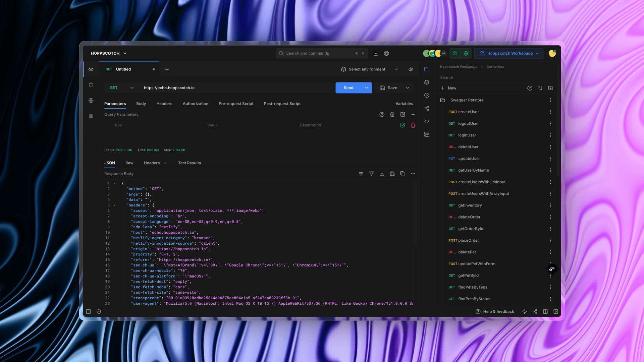The image size is (644, 362).
Task: Click the Save button
Action: (389, 88)
